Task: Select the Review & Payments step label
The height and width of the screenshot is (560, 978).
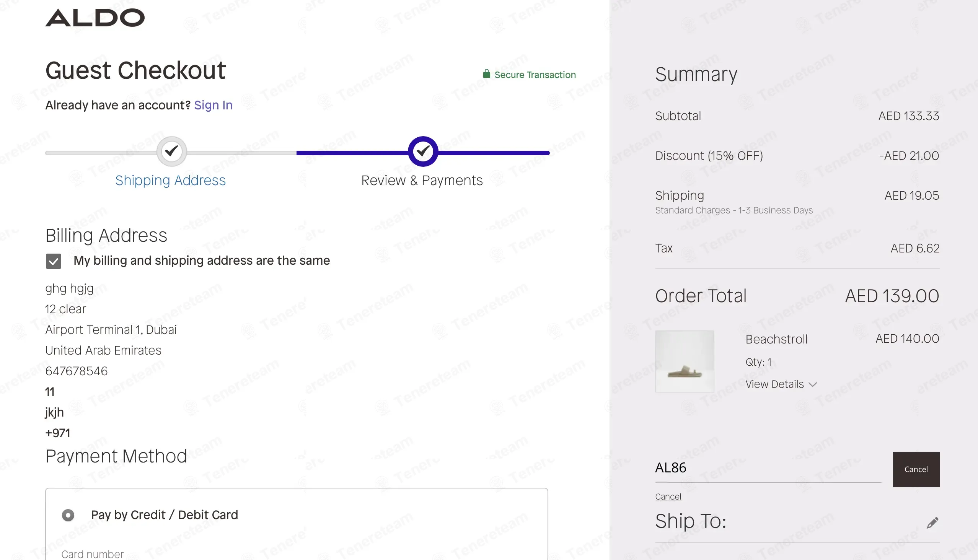Action: tap(422, 181)
